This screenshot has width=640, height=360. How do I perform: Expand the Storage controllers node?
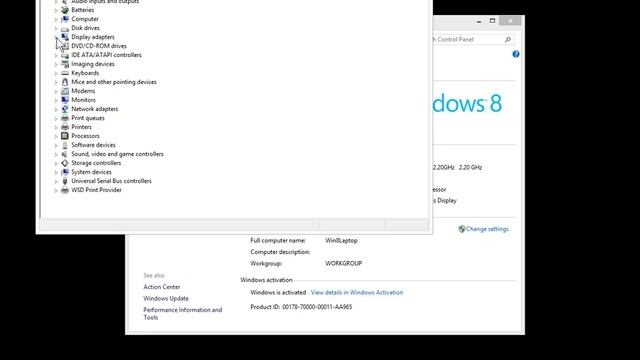coord(56,163)
